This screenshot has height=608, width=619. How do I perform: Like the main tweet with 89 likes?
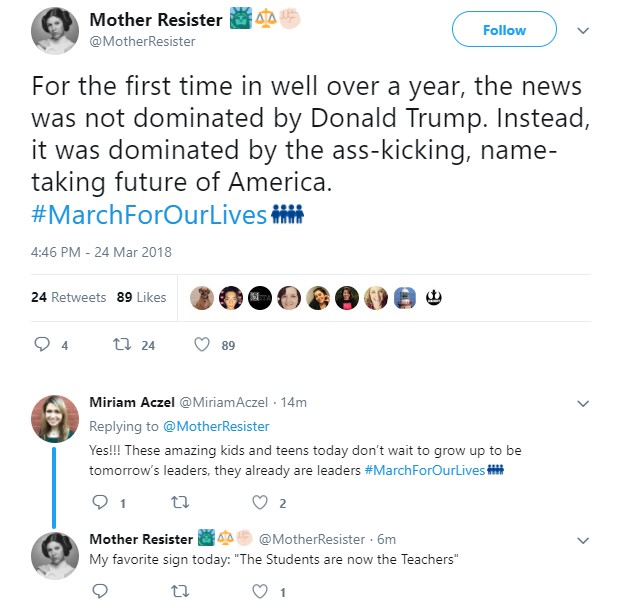point(202,345)
